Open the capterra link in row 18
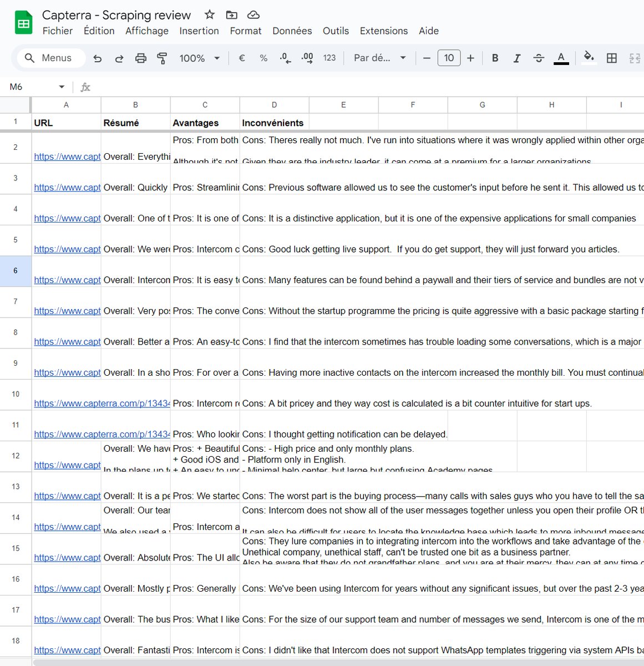 pyautogui.click(x=67, y=650)
